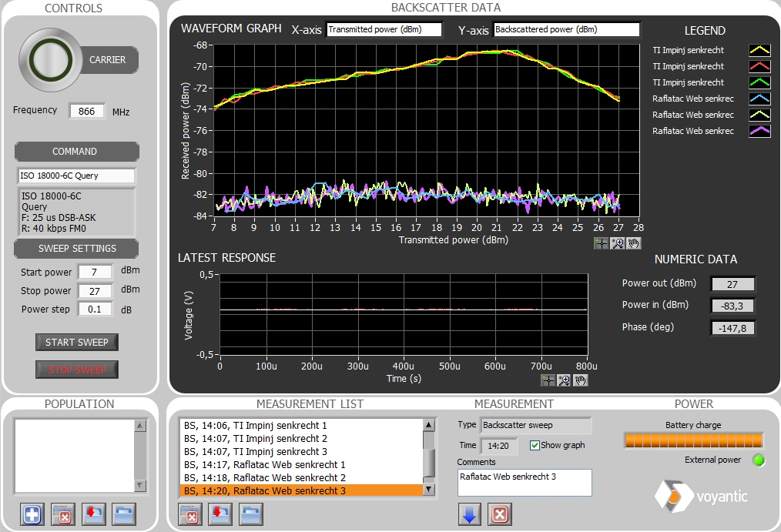Click the Frequency 866 MHz input field
This screenshot has height=532, width=781.
click(x=87, y=111)
